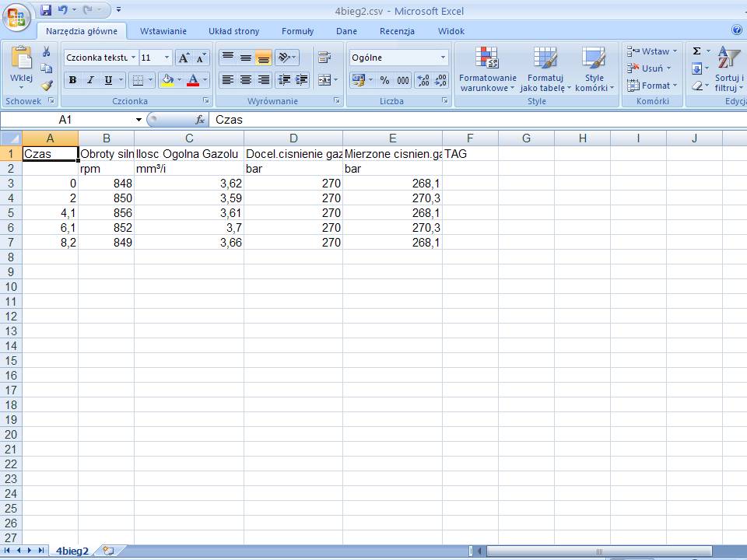
Task: Open the Czcionka dialog launcher
Action: (205, 100)
